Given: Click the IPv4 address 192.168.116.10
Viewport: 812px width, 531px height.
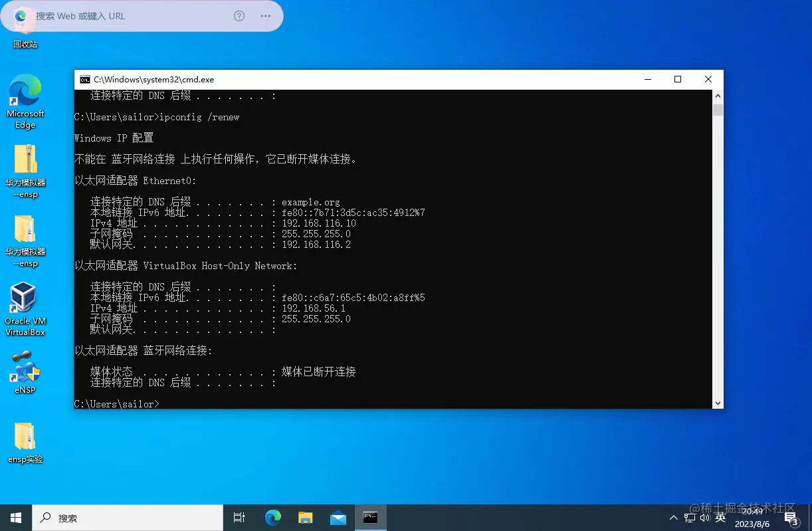Looking at the screenshot, I should [319, 223].
